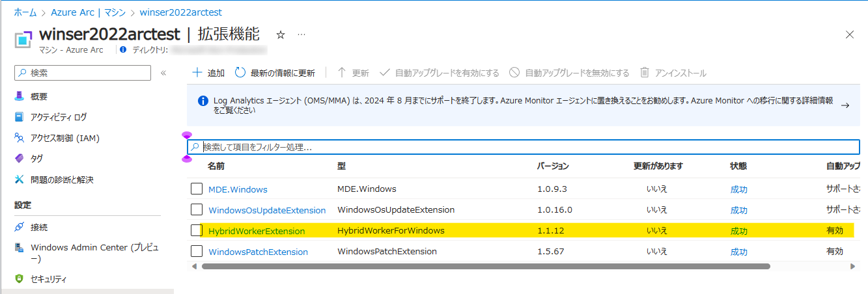Image resolution: width=868 pixels, height=294 pixels.
Task: Select 自動アップグレードを無効にする
Action: click(569, 73)
